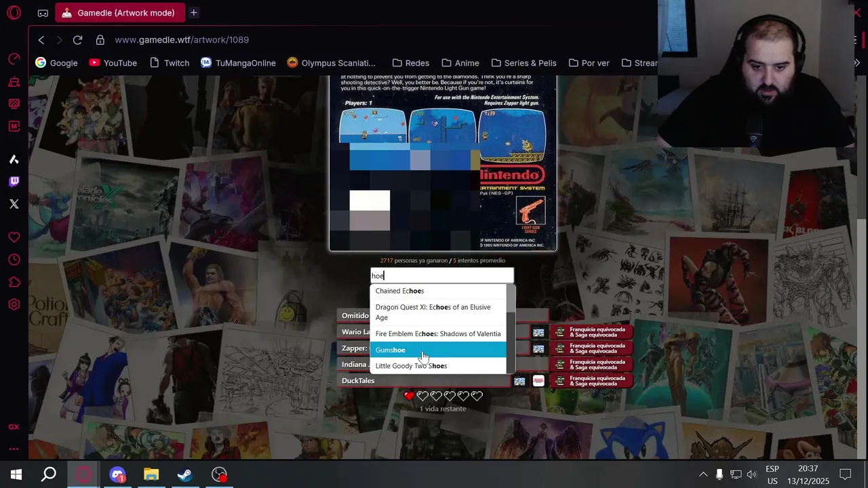Open Steam from the taskbar
This screenshot has height=488, width=868.
(184, 474)
